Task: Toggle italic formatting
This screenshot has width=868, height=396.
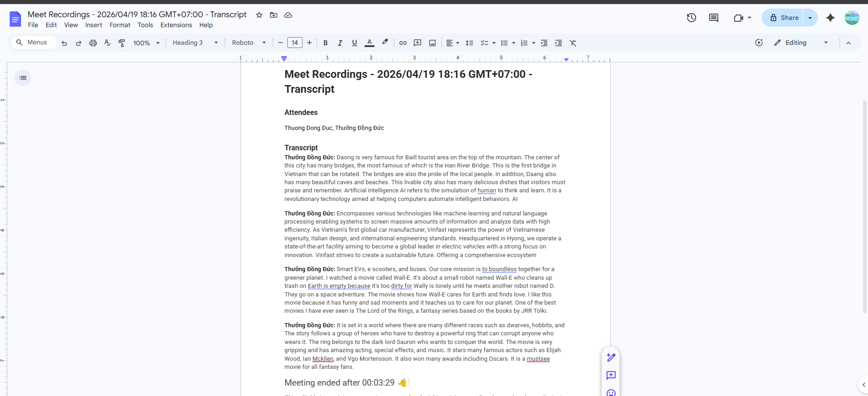Action: [x=340, y=43]
